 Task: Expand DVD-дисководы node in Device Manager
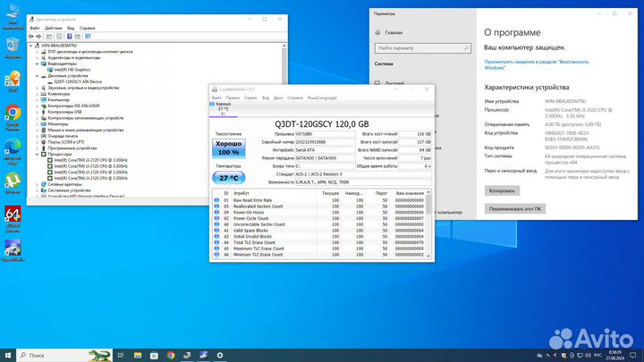tap(37, 52)
